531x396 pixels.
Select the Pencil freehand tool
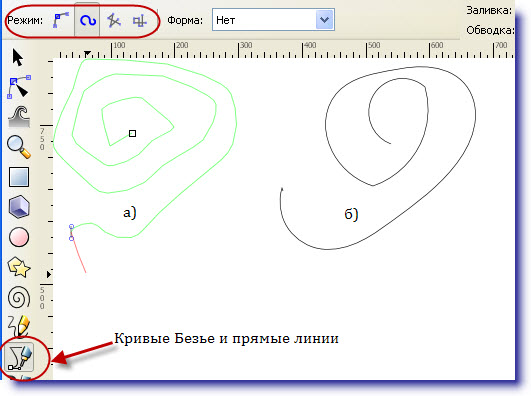pos(19,326)
